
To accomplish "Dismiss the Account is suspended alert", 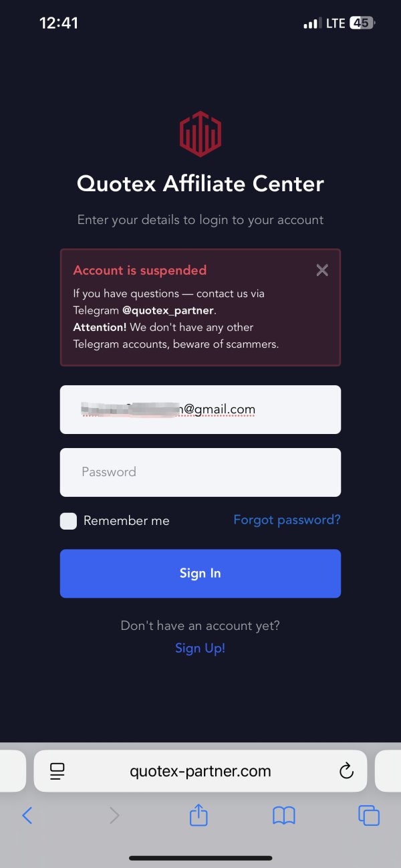I will click(x=322, y=270).
